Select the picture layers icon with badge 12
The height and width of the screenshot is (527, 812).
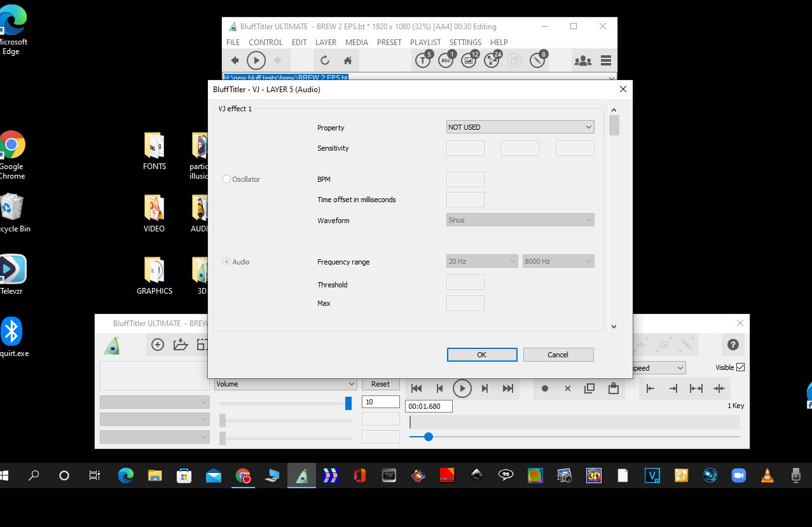tap(469, 60)
